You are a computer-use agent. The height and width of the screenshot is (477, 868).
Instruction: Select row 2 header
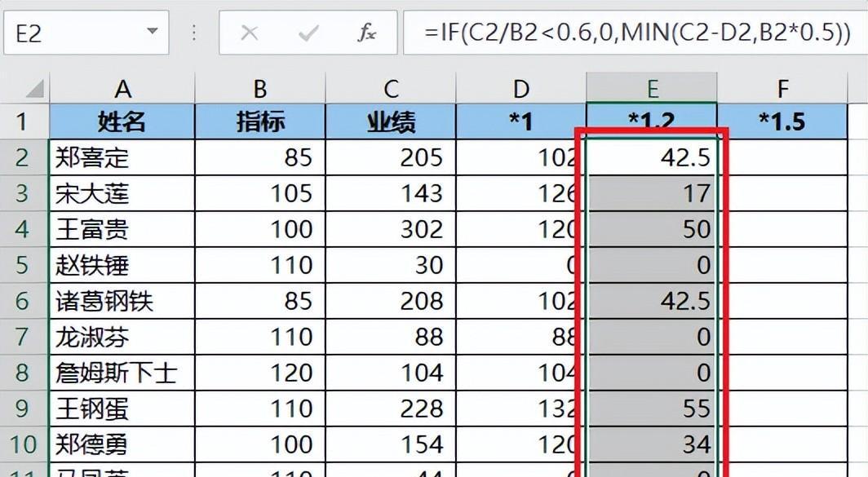[x=24, y=157]
